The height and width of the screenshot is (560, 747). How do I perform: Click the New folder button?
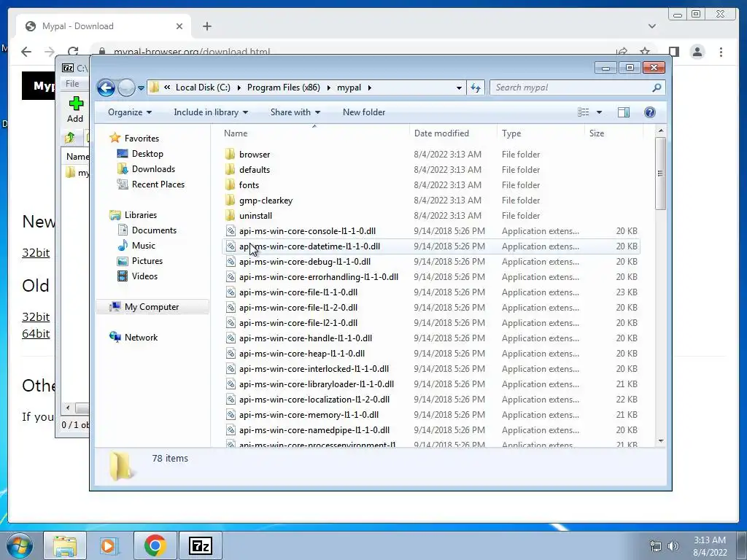point(364,112)
